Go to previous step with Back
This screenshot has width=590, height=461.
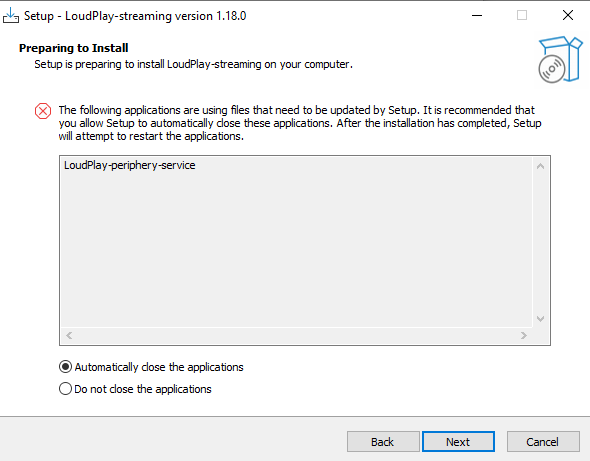(x=383, y=441)
